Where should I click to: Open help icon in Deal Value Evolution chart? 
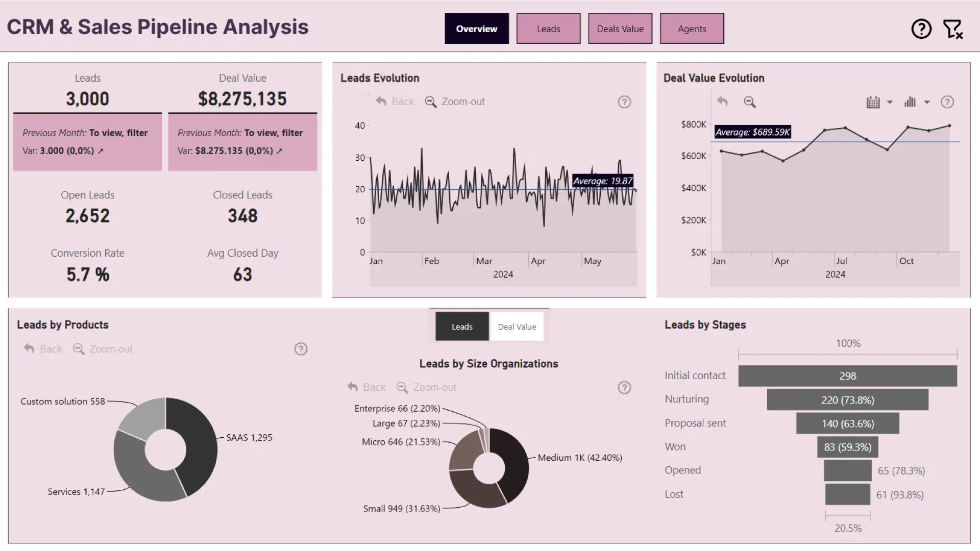pyautogui.click(x=947, y=102)
